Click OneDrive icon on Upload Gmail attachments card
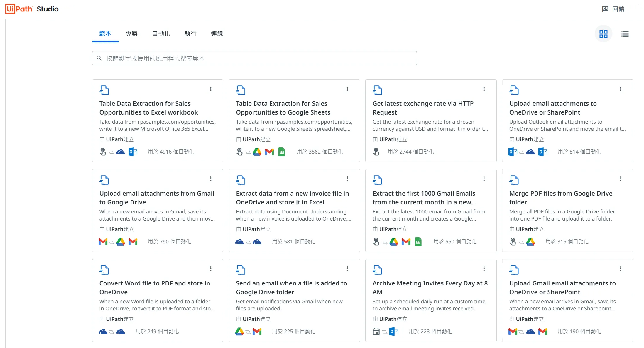The height and width of the screenshot is (348, 644). [530, 332]
